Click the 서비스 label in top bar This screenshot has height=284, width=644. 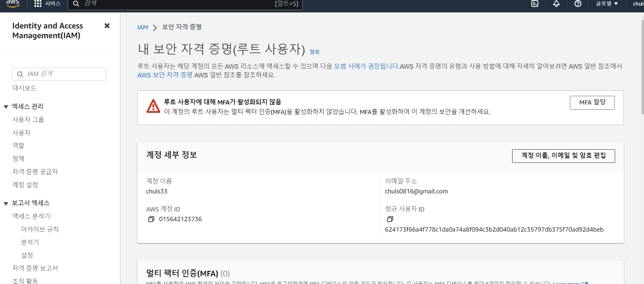click(x=53, y=3)
